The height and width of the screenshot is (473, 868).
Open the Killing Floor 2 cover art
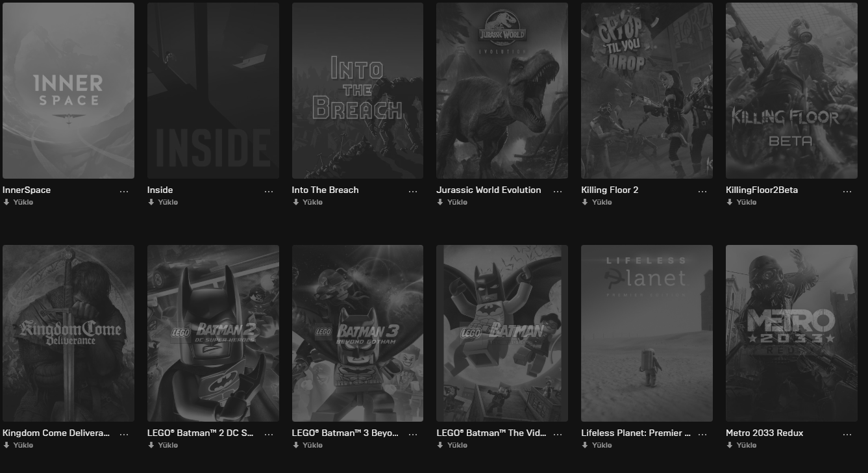[647, 90]
